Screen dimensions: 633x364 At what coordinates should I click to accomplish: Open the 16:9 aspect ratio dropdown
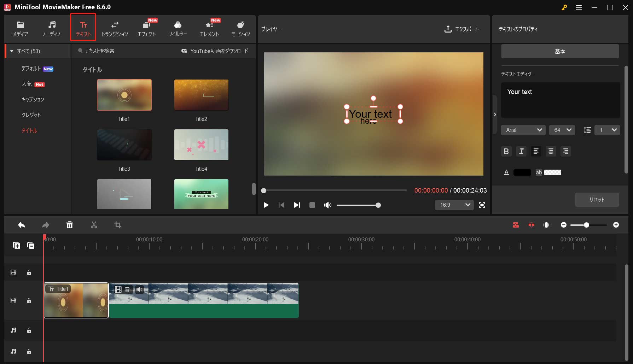click(454, 205)
